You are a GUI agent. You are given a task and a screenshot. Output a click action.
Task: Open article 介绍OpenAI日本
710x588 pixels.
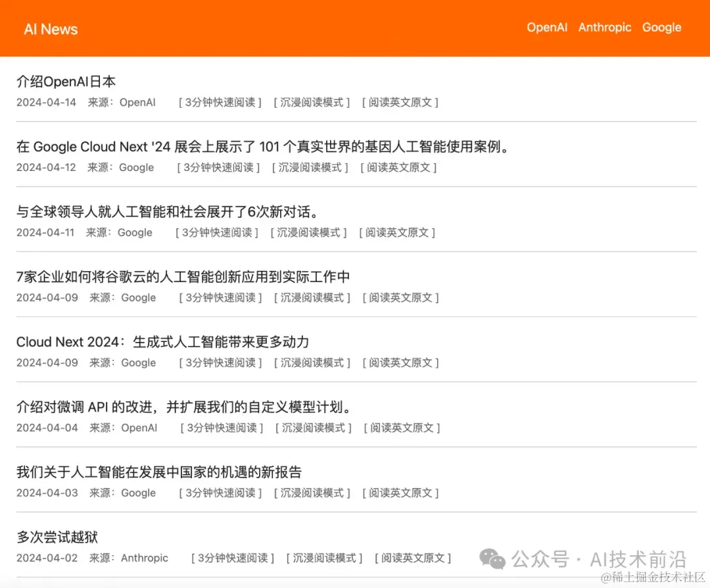click(x=66, y=82)
